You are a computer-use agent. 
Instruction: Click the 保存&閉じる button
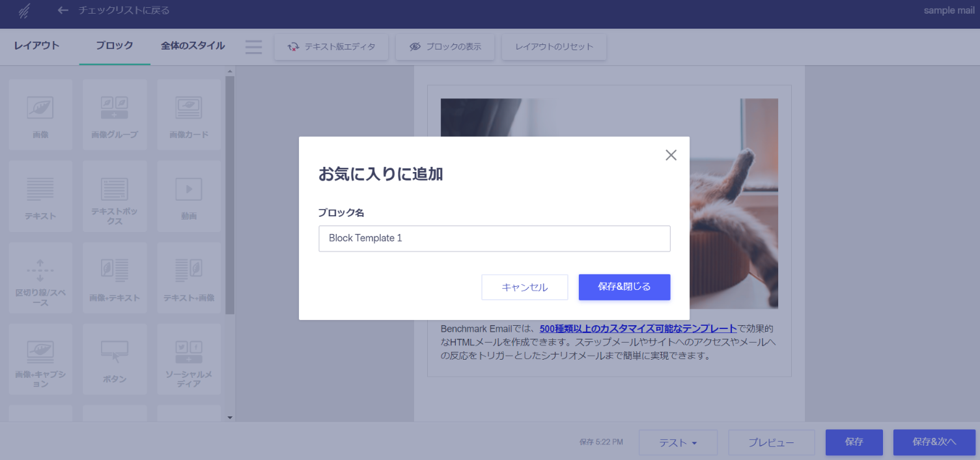(624, 287)
